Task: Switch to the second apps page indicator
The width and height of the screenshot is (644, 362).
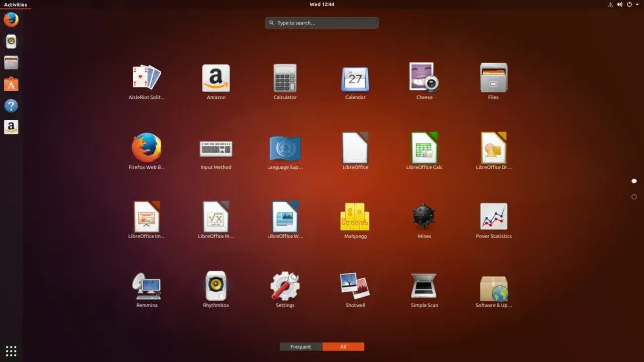Action: click(634, 197)
